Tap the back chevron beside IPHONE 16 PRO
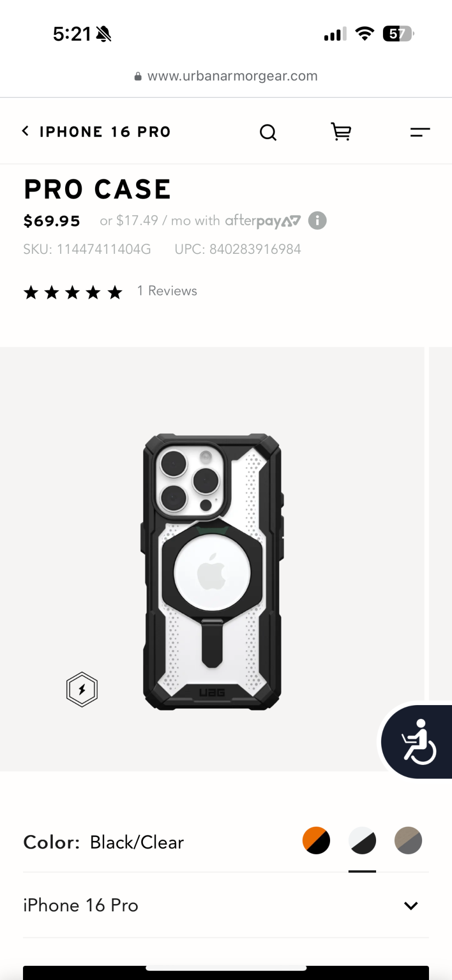The image size is (452, 980). point(25,131)
